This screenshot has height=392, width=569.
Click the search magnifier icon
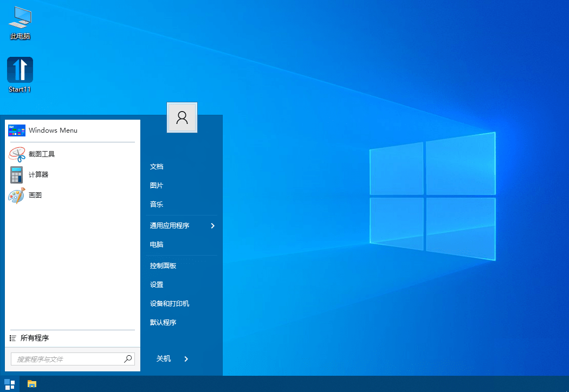click(128, 359)
